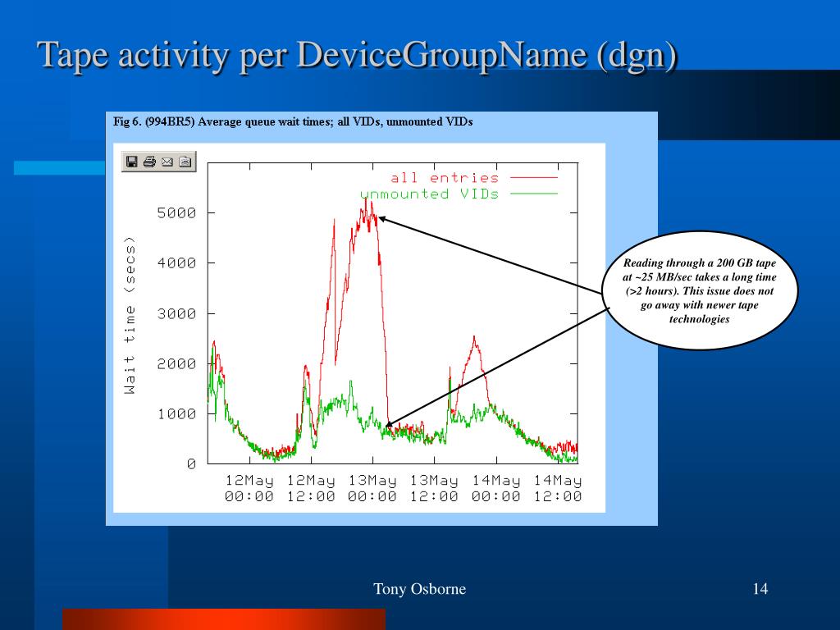840x630 pixels.
Task: Click the 4000 y-axis tick label
Action: pyautogui.click(x=177, y=263)
